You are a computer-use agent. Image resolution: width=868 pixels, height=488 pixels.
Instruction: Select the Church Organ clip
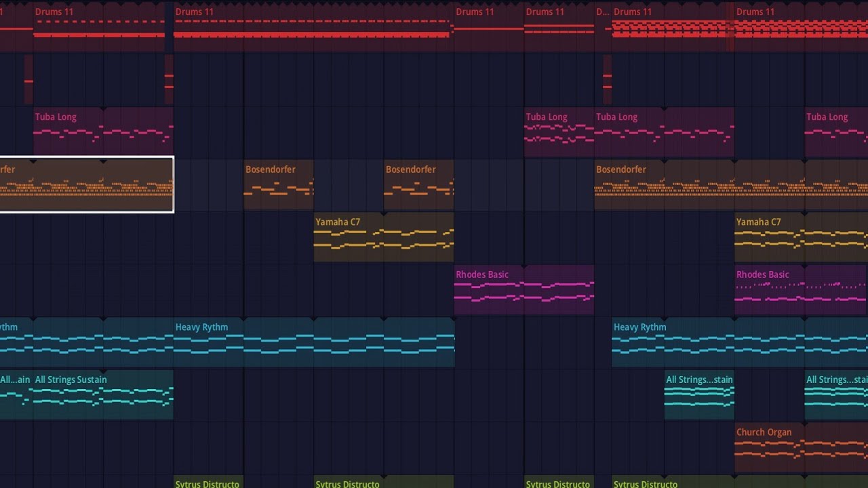pyautogui.click(x=801, y=447)
